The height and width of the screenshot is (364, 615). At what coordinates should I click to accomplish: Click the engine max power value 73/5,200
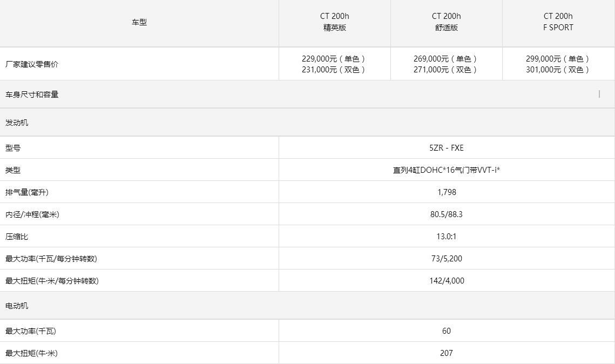pyautogui.click(x=446, y=259)
